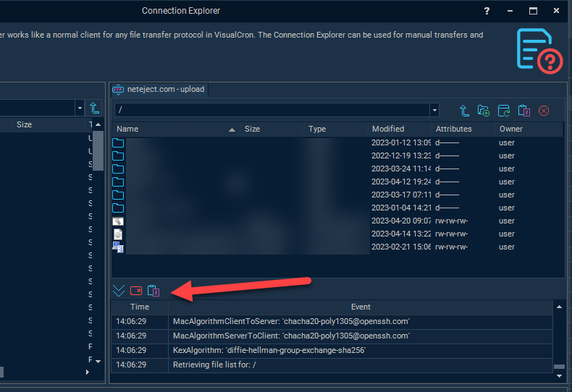Click the clipboard icon in remote toolbar
The width and height of the screenshot is (572, 392).
[524, 111]
